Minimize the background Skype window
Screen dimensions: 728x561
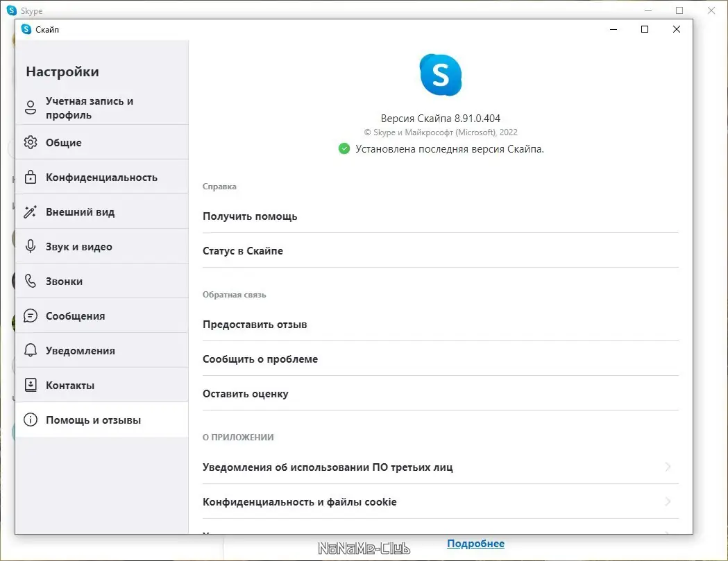[648, 10]
